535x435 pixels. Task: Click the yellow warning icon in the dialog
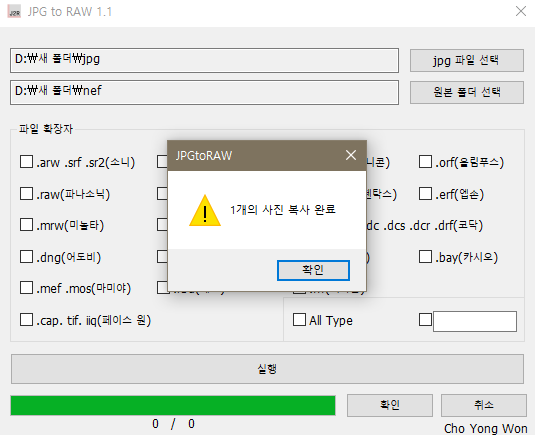[205, 211]
